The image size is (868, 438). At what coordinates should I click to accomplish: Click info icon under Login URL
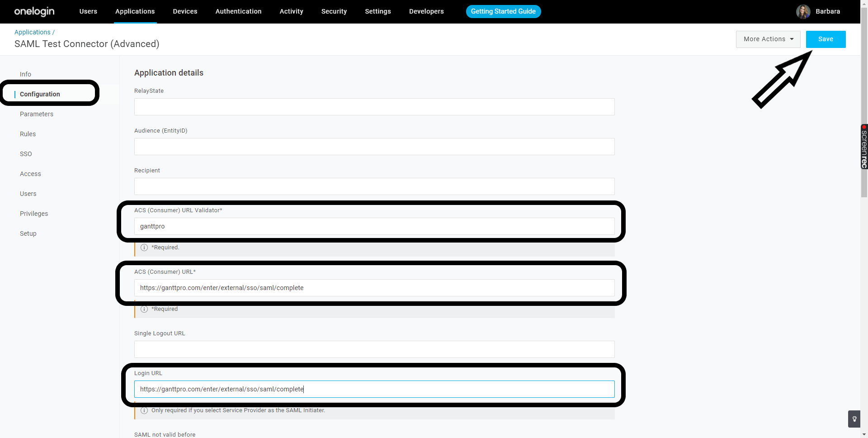(x=144, y=410)
